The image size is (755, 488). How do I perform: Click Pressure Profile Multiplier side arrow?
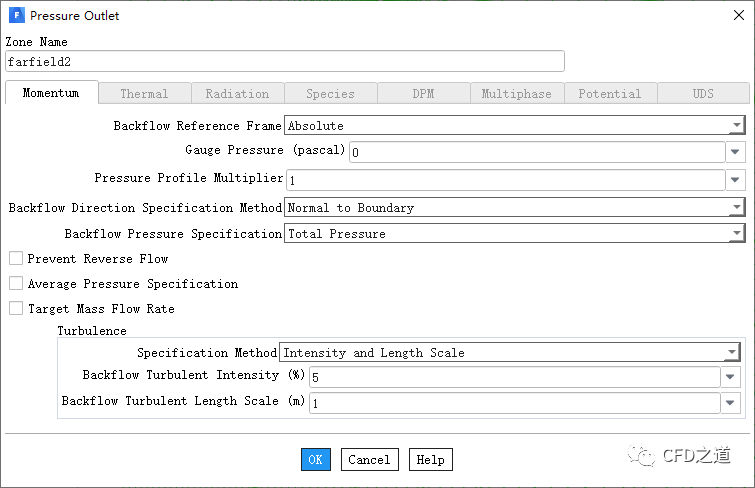pos(736,180)
